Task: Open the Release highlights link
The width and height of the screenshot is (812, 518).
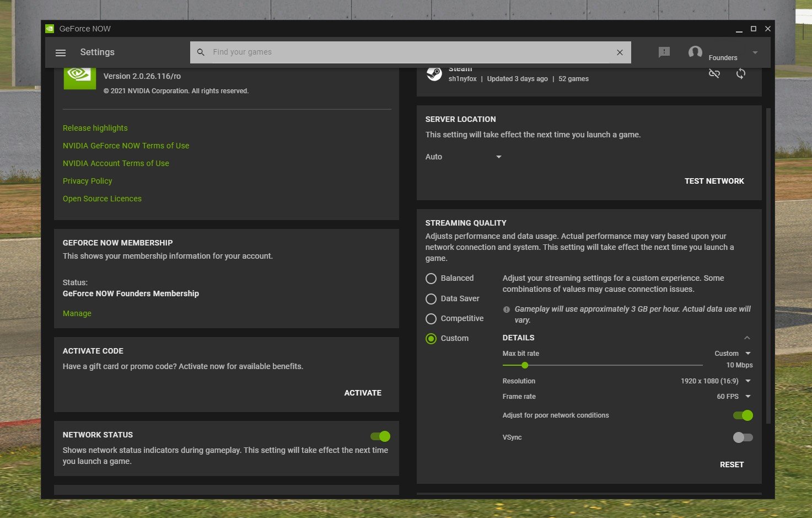Action: [95, 128]
